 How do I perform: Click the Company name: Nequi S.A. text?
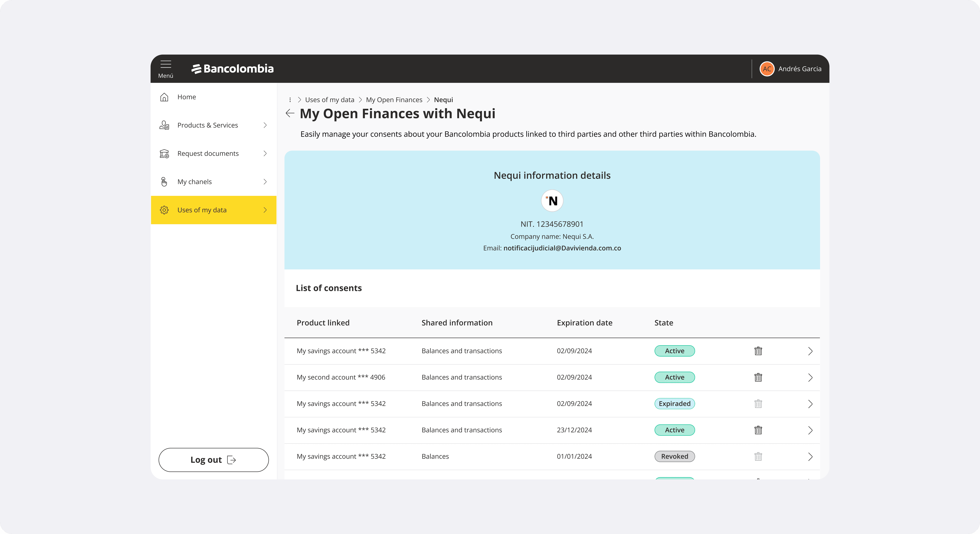point(552,236)
